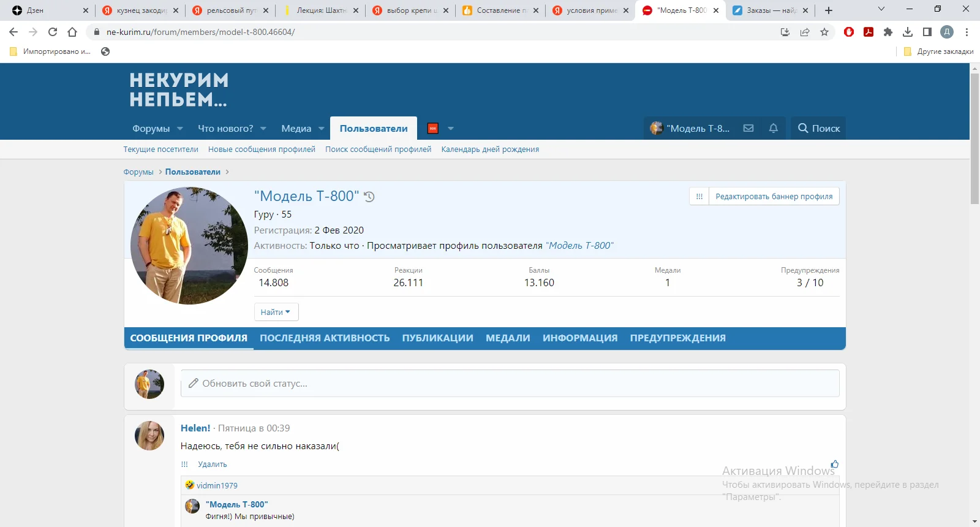Like Helen's profile post with thumbs-up
The width and height of the screenshot is (980, 527).
(x=834, y=464)
